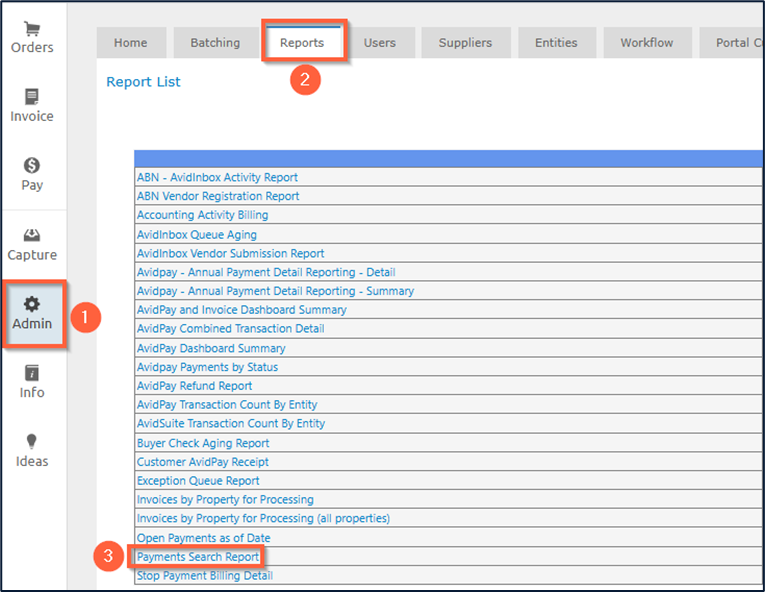Image resolution: width=765 pixels, height=592 pixels.
Task: Click the AvidPay Refund Report link
Action: pyautogui.click(x=194, y=386)
